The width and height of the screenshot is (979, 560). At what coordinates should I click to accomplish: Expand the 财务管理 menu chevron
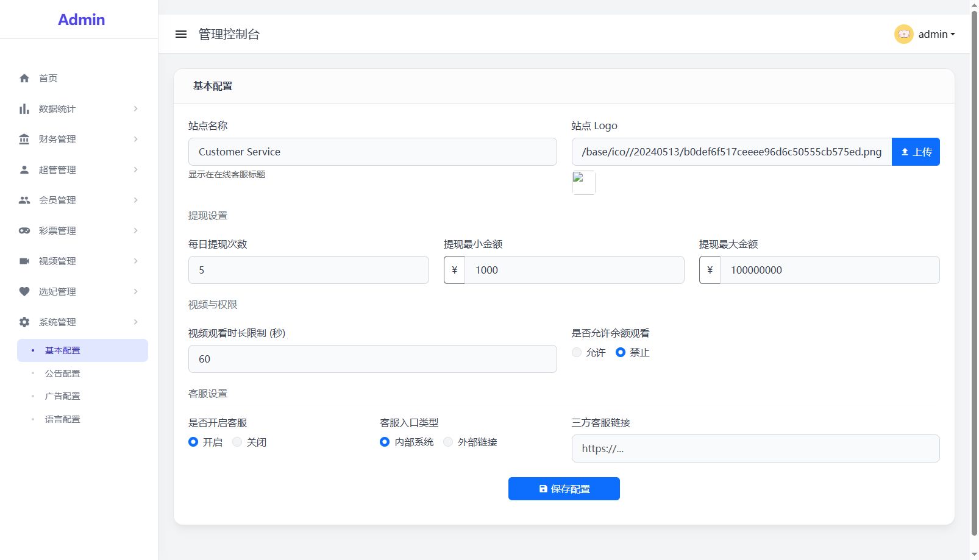(x=135, y=139)
